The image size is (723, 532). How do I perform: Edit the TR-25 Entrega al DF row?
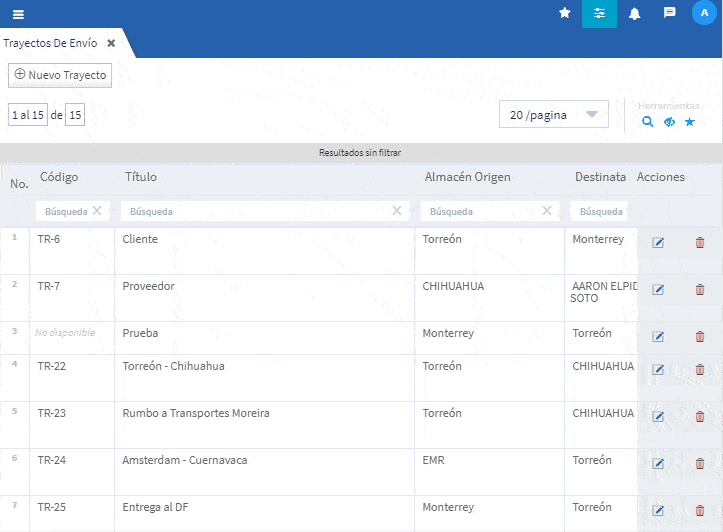(x=658, y=511)
